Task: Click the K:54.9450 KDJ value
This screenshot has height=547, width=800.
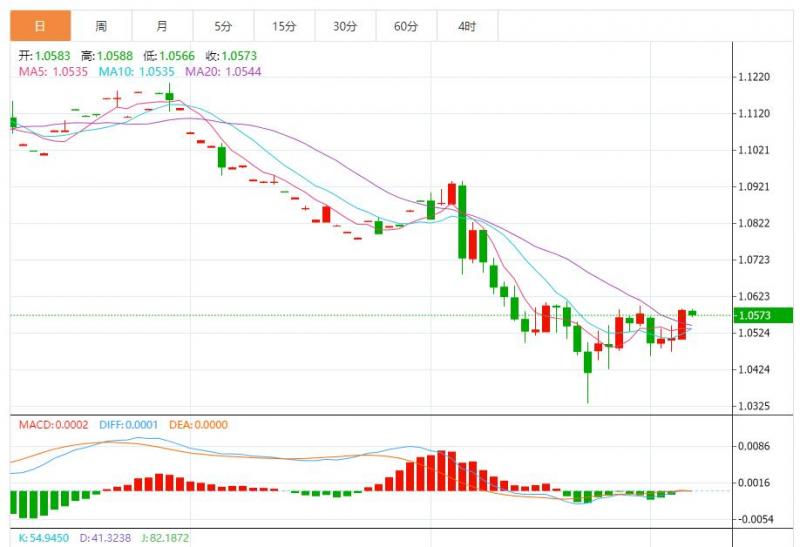Action: coord(43,538)
